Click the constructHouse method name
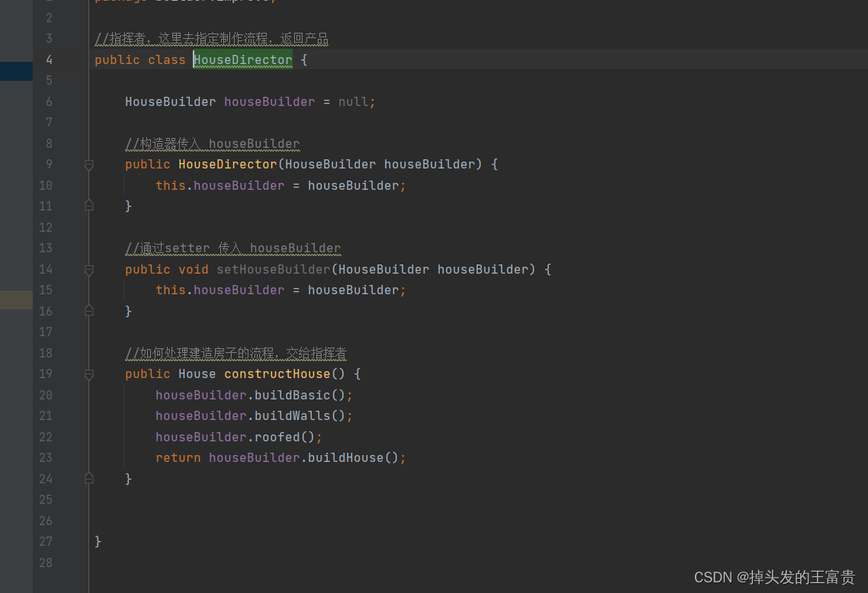The height and width of the screenshot is (593, 868). click(x=277, y=374)
